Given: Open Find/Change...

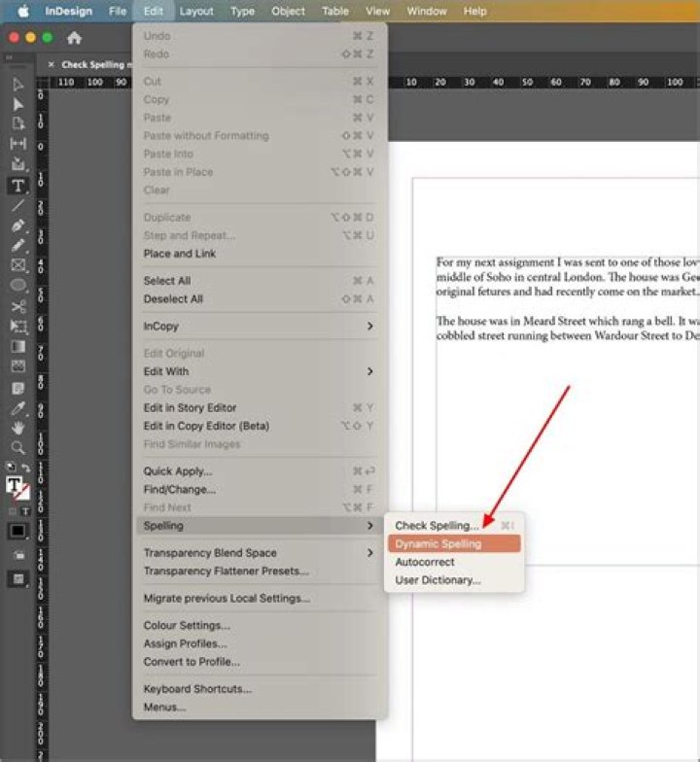Looking at the screenshot, I should [260, 490].
